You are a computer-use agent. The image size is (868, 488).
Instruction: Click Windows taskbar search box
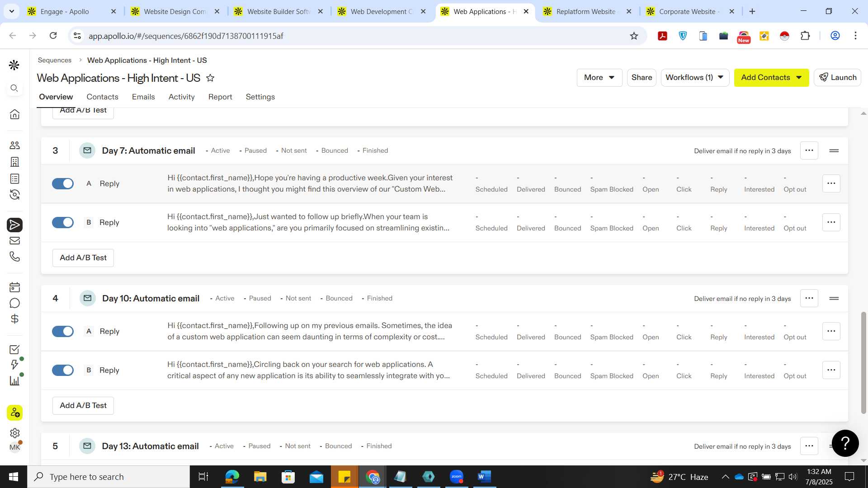click(x=108, y=477)
